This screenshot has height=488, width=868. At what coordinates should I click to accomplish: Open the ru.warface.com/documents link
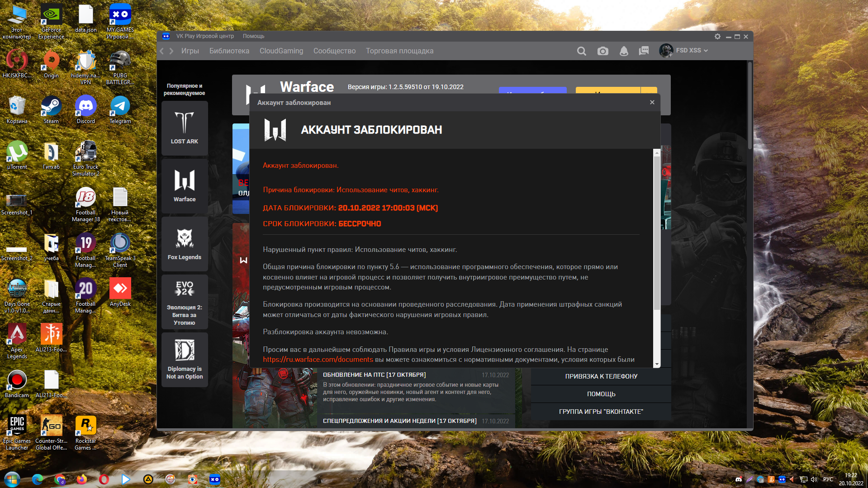(318, 360)
